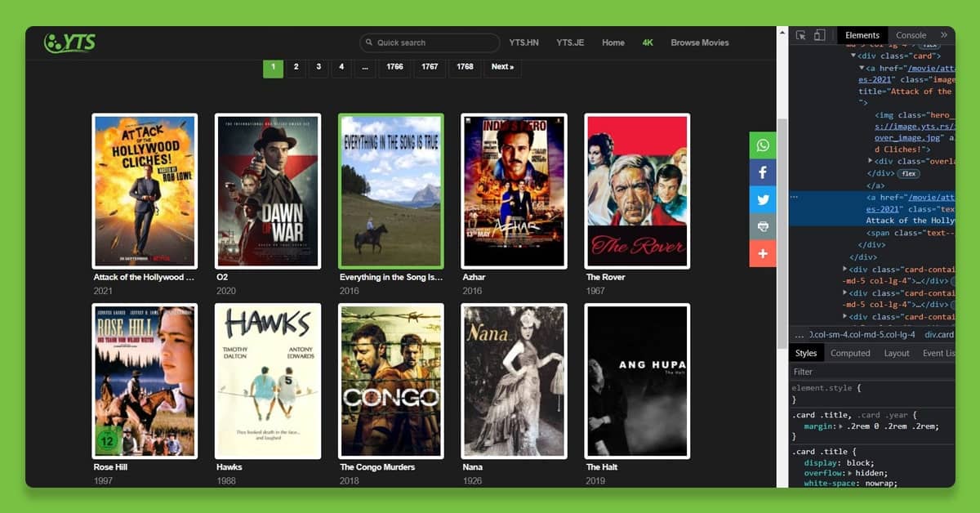The image size is (980, 513).
Task: Switch to the Console tab
Action: click(911, 35)
